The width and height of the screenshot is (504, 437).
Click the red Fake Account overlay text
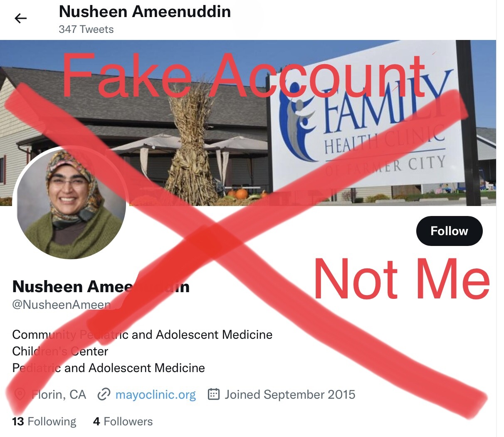[244, 76]
